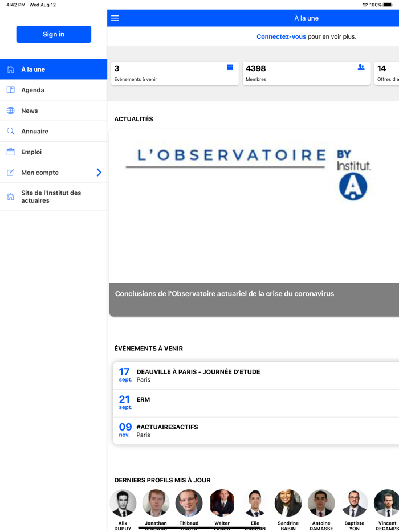Click the Annuaire magnifier icon

point(11,132)
